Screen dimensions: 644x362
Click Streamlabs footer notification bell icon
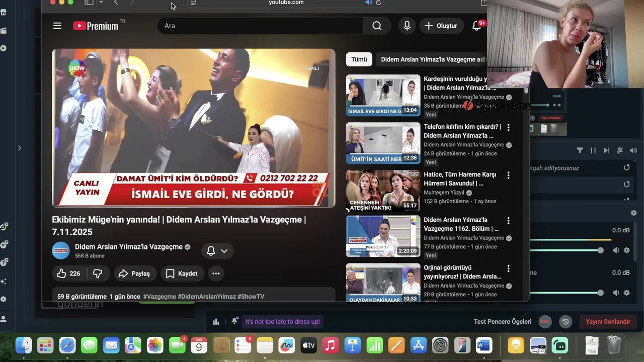pos(234,321)
